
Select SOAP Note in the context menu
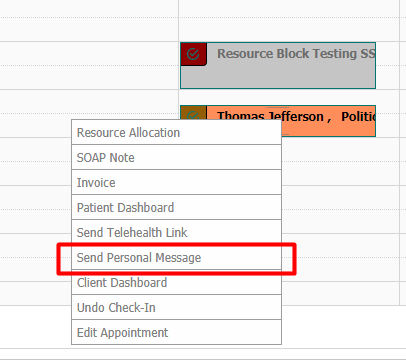click(176, 157)
